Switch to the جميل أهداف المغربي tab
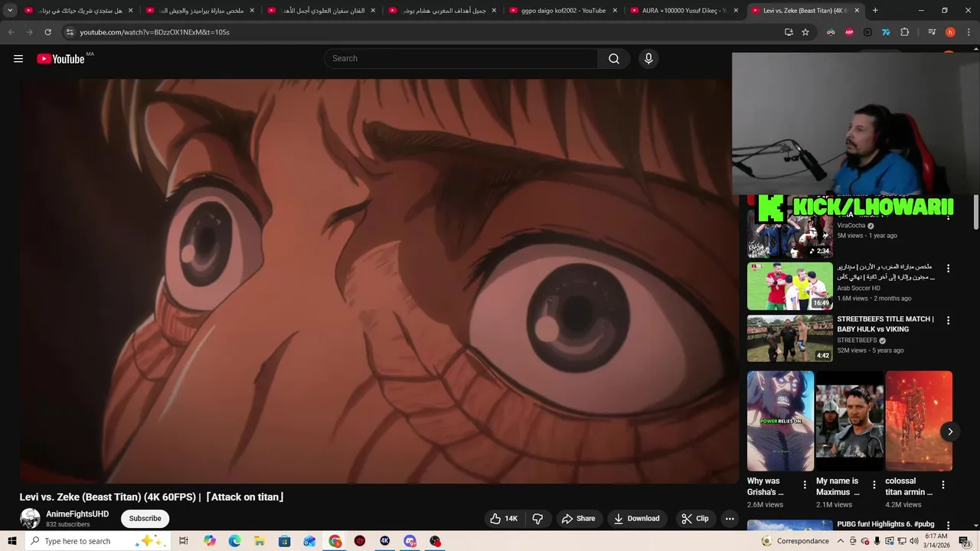 (443, 11)
